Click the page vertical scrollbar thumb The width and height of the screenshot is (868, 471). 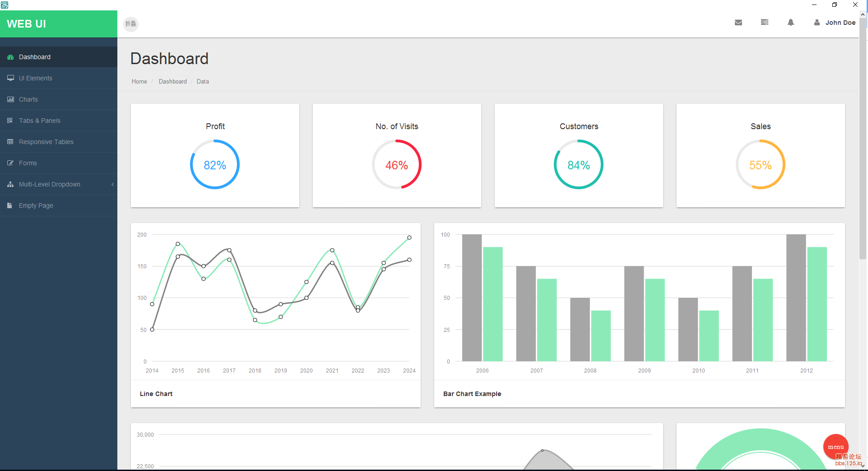pos(863,138)
